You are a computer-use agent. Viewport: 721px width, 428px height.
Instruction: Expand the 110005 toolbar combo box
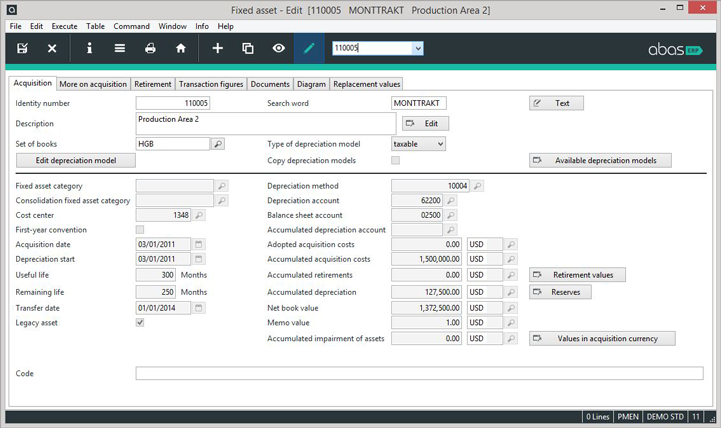point(418,48)
